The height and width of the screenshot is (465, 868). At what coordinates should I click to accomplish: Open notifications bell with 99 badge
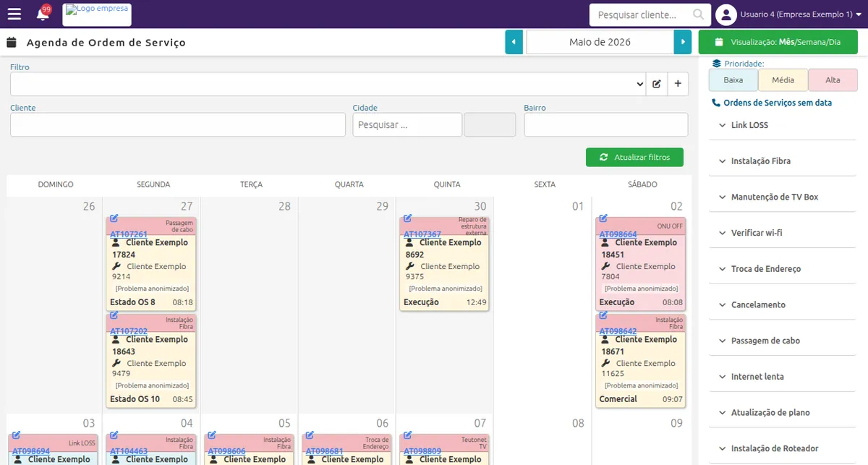(x=43, y=14)
